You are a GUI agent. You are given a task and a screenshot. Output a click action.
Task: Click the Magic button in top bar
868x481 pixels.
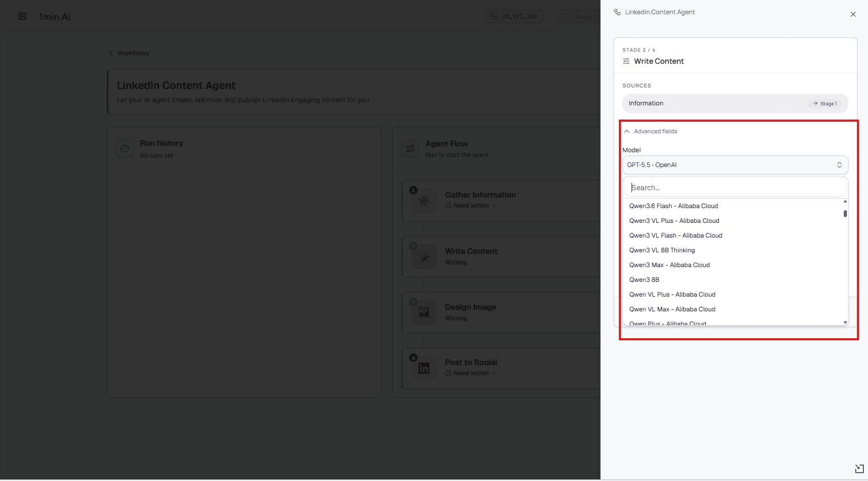click(x=578, y=16)
